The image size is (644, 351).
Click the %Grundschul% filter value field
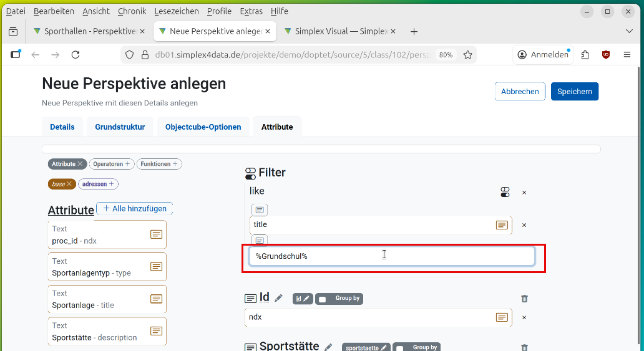[391, 256]
